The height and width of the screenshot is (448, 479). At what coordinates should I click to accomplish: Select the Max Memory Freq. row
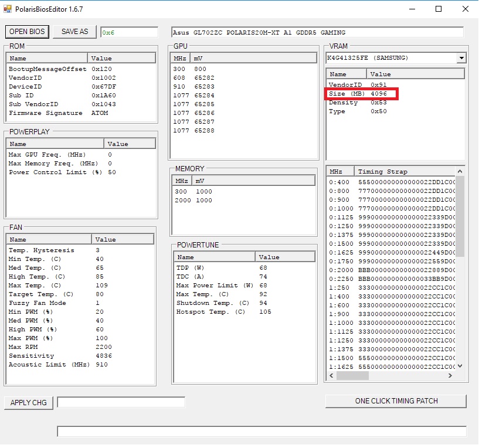[x=81, y=164]
